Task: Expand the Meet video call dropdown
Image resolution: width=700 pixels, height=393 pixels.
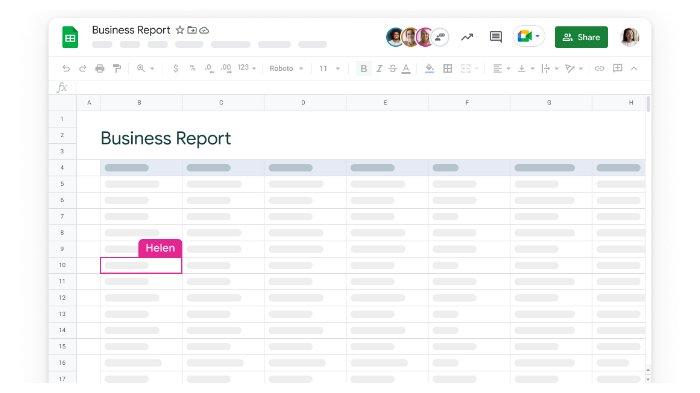Action: (538, 36)
